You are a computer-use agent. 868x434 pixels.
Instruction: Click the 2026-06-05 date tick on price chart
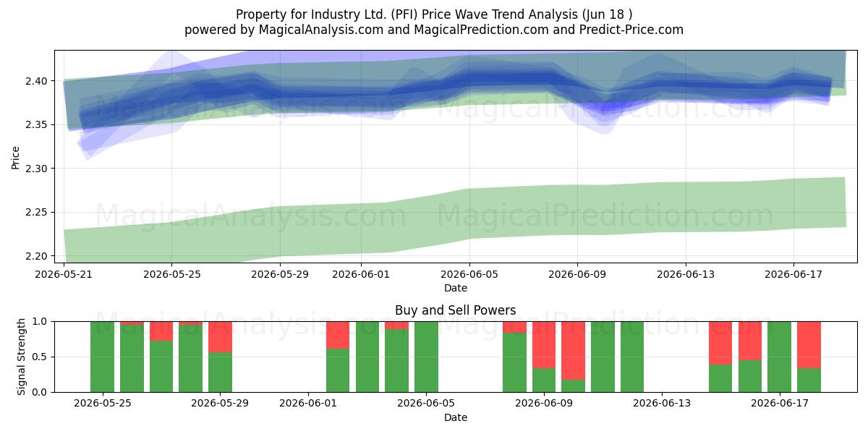click(x=469, y=274)
